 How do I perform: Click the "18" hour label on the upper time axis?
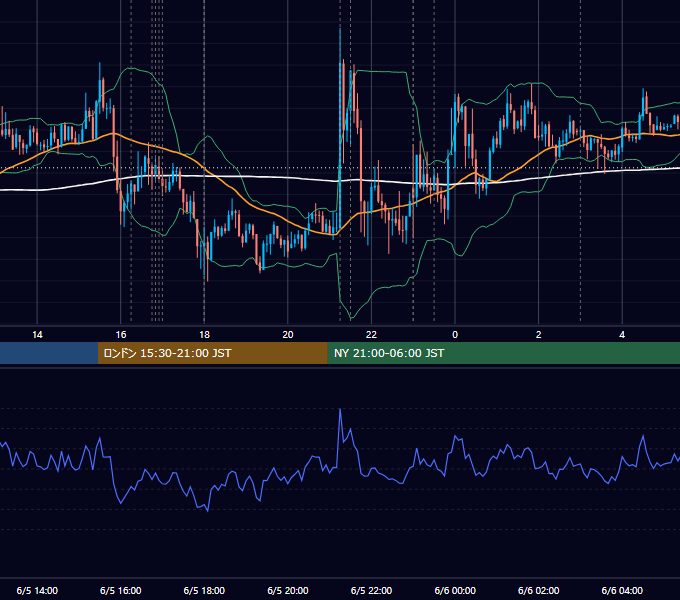pos(204,335)
